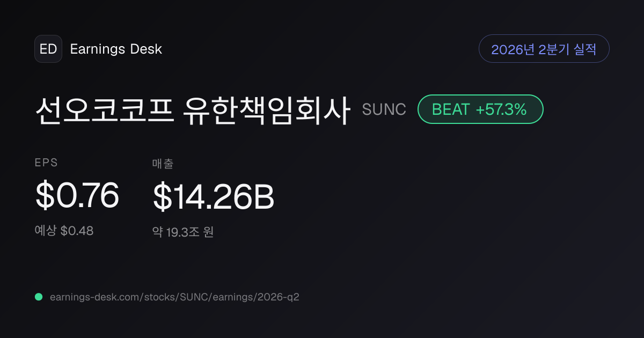Select the 2026년 2분기 실적 badge
Screen dimensions: 644x338
pyautogui.click(x=544, y=49)
